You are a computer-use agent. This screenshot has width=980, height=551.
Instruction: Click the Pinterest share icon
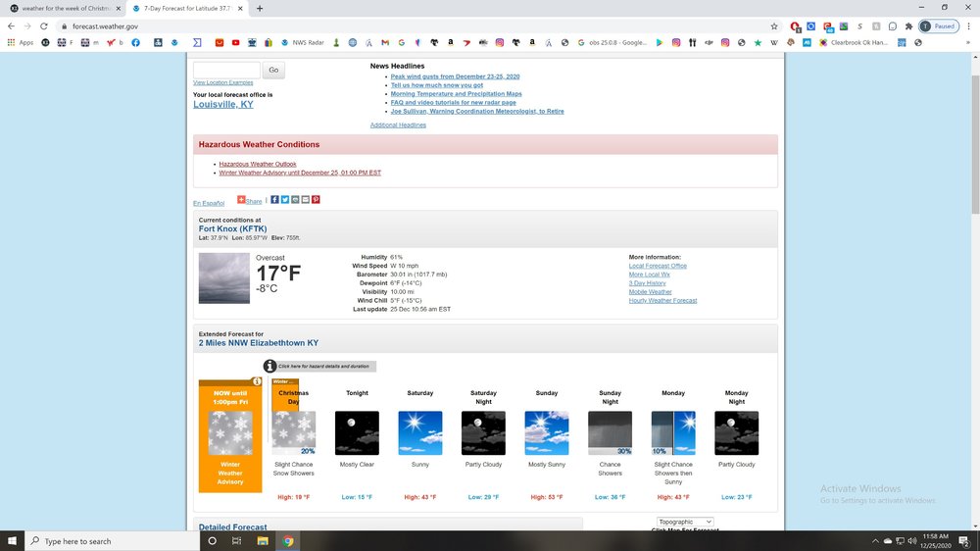316,200
